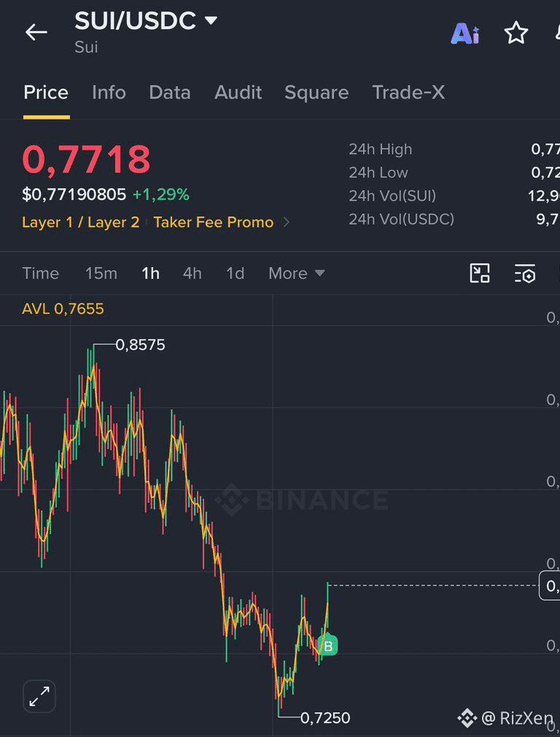Viewport: 560px width, 737px height.
Task: Select the Time chart interval
Action: (40, 273)
